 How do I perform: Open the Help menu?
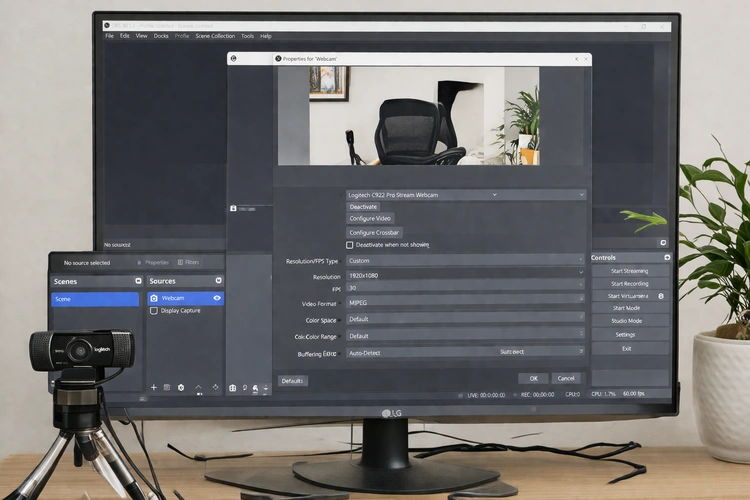pos(266,36)
